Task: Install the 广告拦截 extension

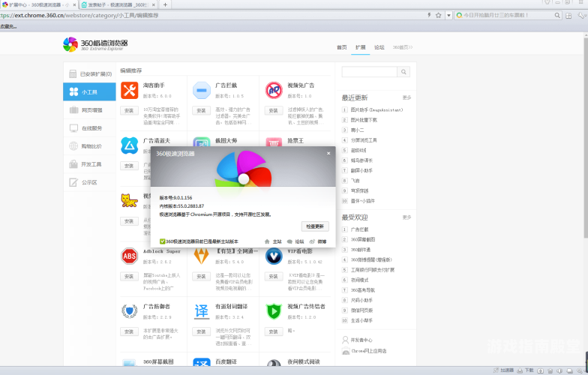Action: (x=201, y=111)
